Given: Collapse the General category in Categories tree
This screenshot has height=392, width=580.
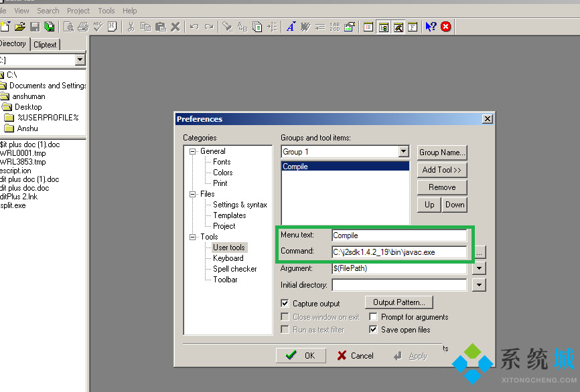Looking at the screenshot, I should (192, 151).
